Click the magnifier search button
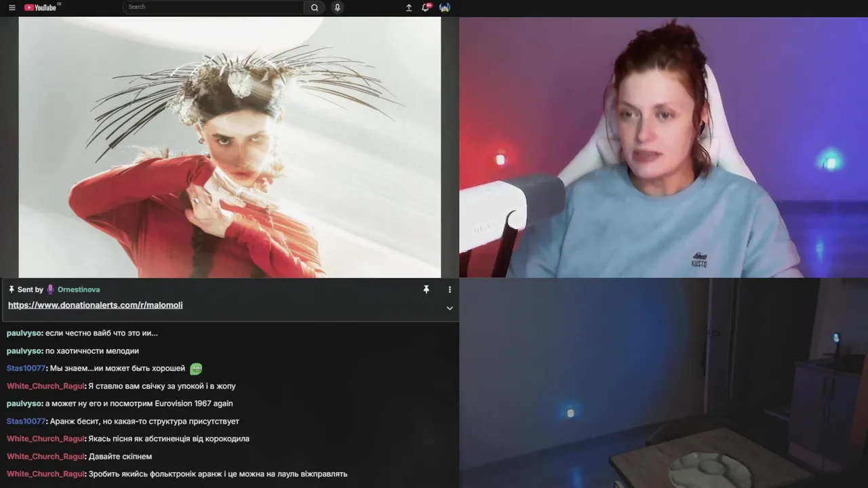Screen dimensions: 868x488 click(315, 7)
